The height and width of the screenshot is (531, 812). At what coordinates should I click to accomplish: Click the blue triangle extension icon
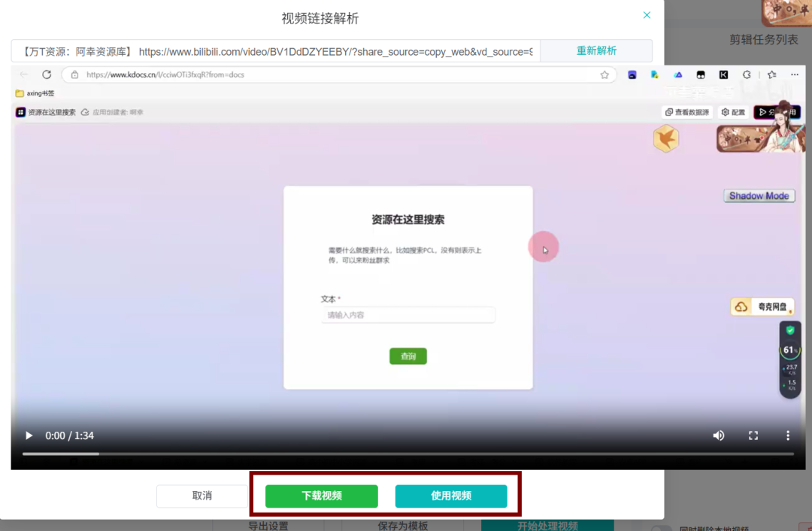pos(678,74)
